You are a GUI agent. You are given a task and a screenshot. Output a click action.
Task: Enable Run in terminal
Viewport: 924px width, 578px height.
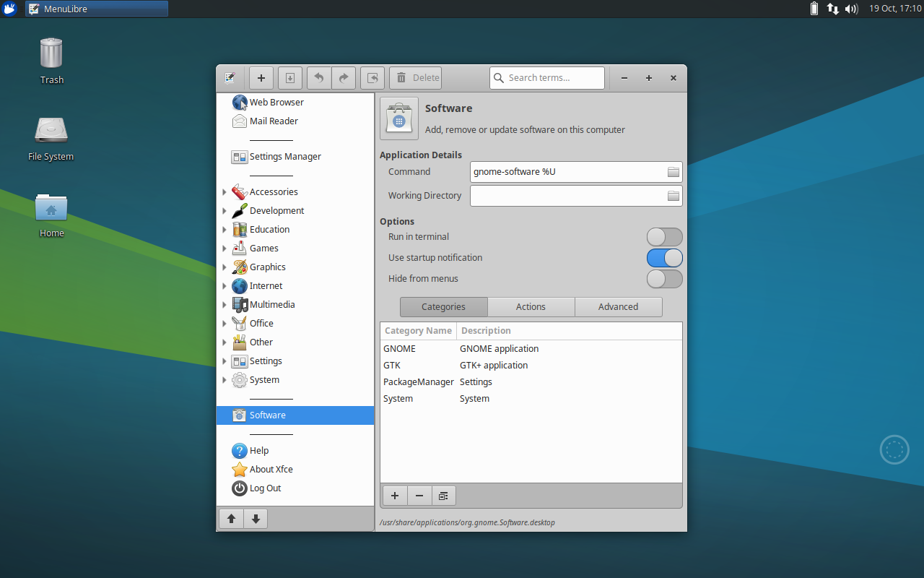point(664,236)
